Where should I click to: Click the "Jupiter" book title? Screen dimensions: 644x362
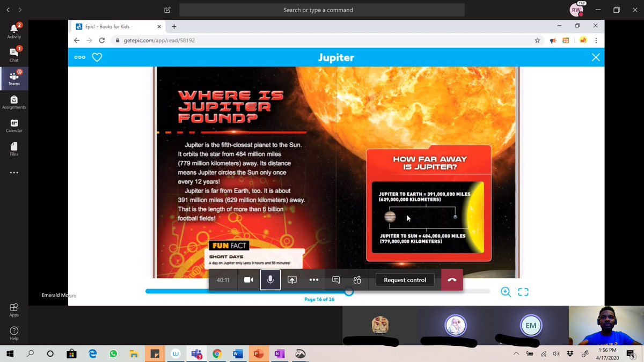point(336,57)
